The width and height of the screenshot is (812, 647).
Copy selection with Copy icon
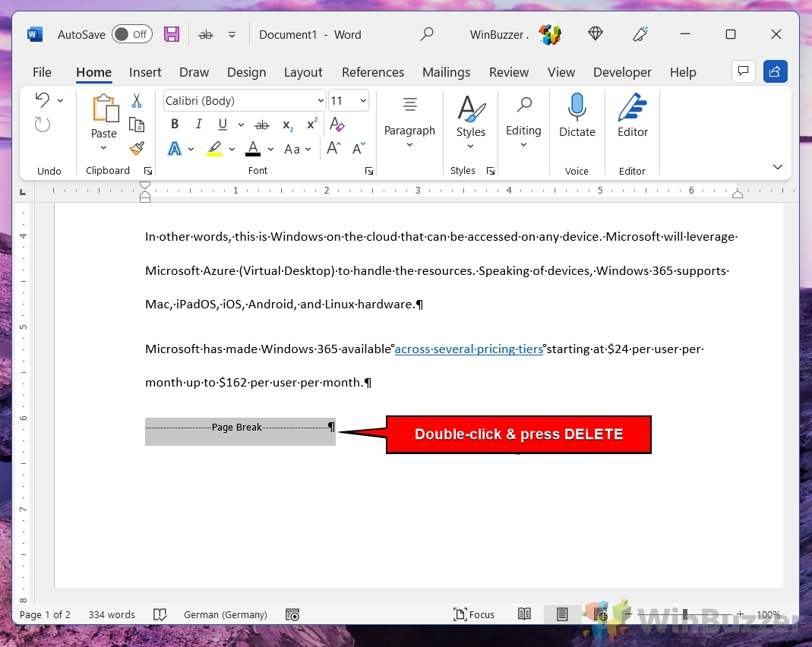tap(137, 125)
